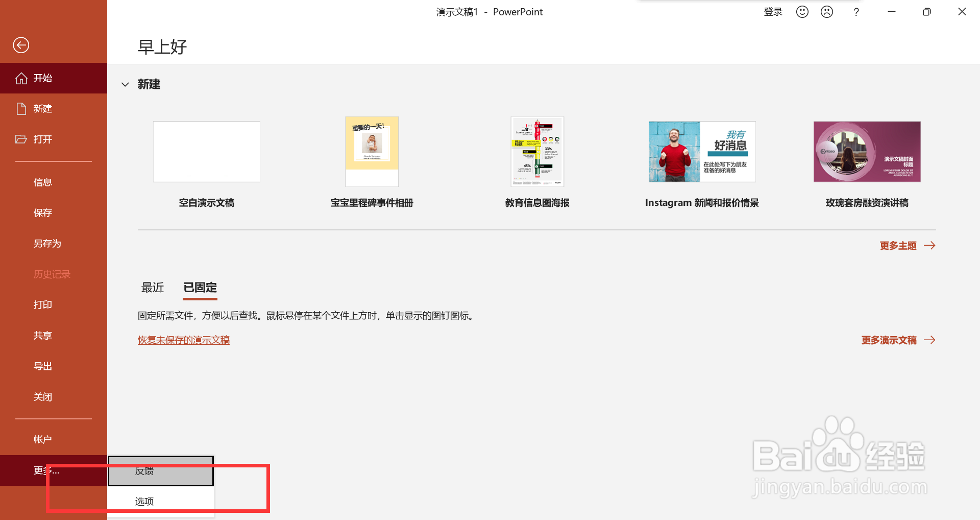Open the 帐户 page
This screenshot has width=980, height=520.
[x=54, y=439]
